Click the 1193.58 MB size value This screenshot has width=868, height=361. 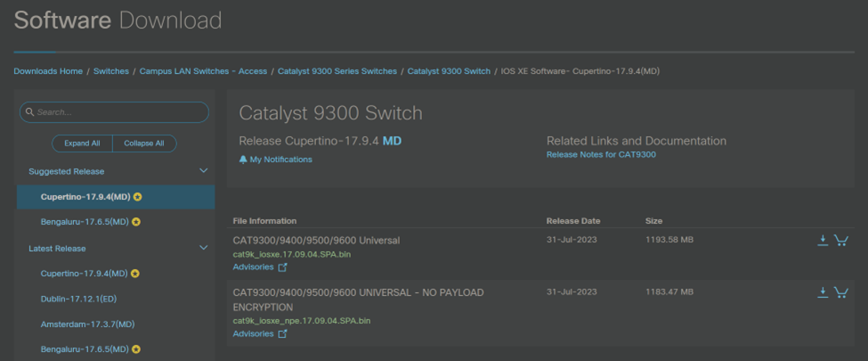[669, 240]
